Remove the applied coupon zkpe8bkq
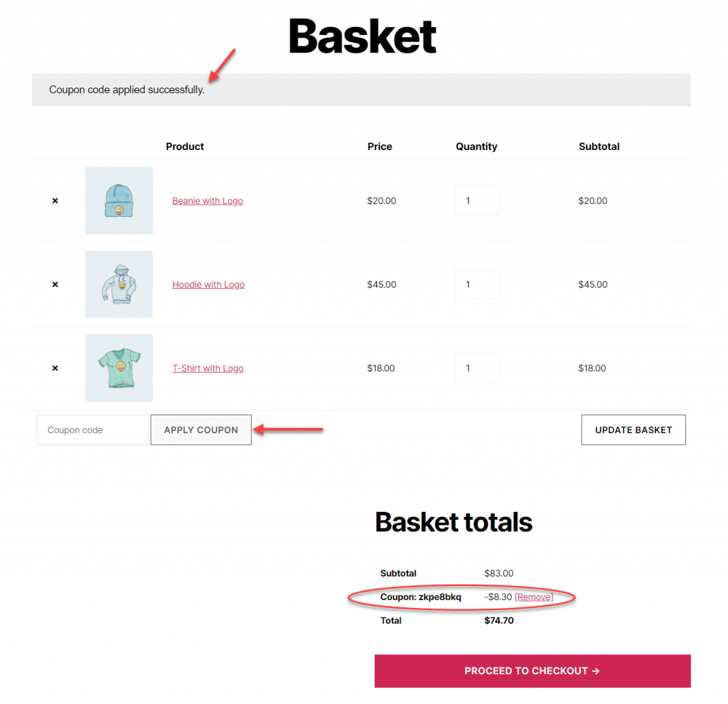The width and height of the screenshot is (728, 704). pyautogui.click(x=534, y=597)
